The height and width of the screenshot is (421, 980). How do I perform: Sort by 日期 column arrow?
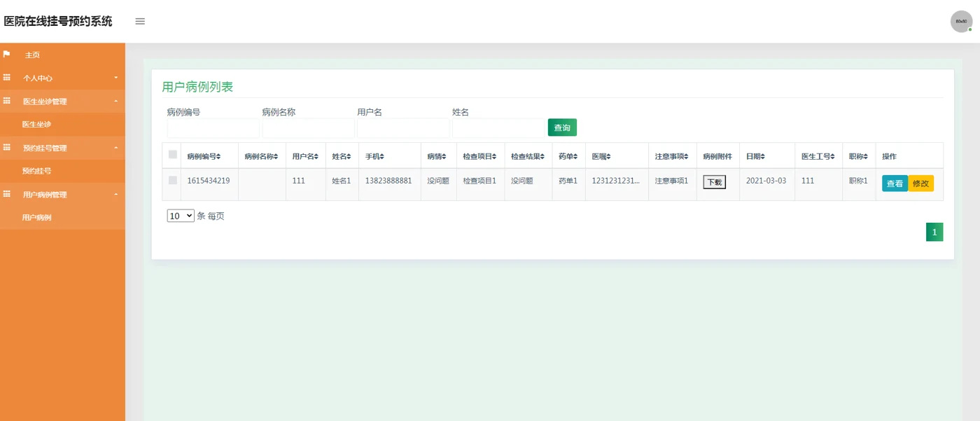tap(762, 157)
